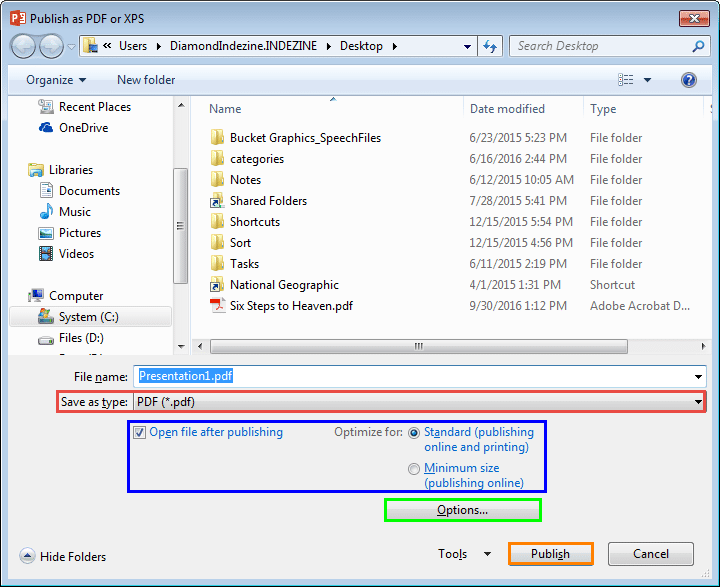720x587 pixels.
Task: Open the Help question mark icon
Action: coord(688,80)
